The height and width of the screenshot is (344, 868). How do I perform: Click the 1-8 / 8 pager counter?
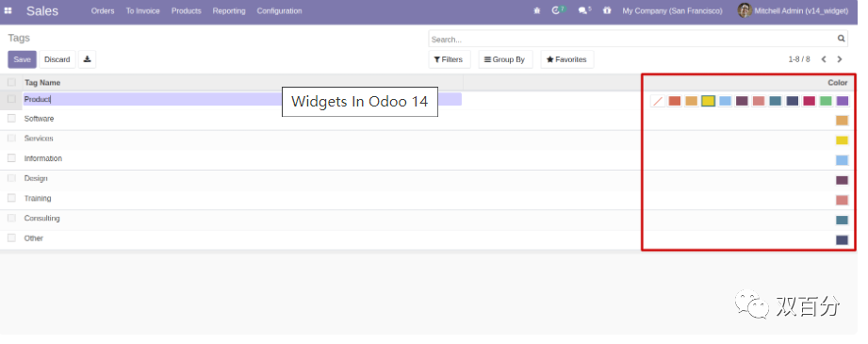click(799, 59)
